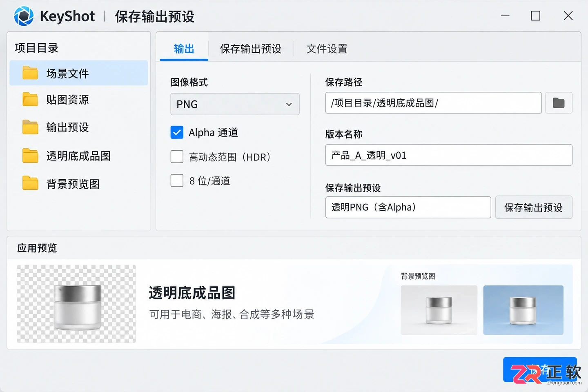Image resolution: width=588 pixels, height=392 pixels.
Task: Select the gray background preview thumbnail
Action: [x=439, y=310]
